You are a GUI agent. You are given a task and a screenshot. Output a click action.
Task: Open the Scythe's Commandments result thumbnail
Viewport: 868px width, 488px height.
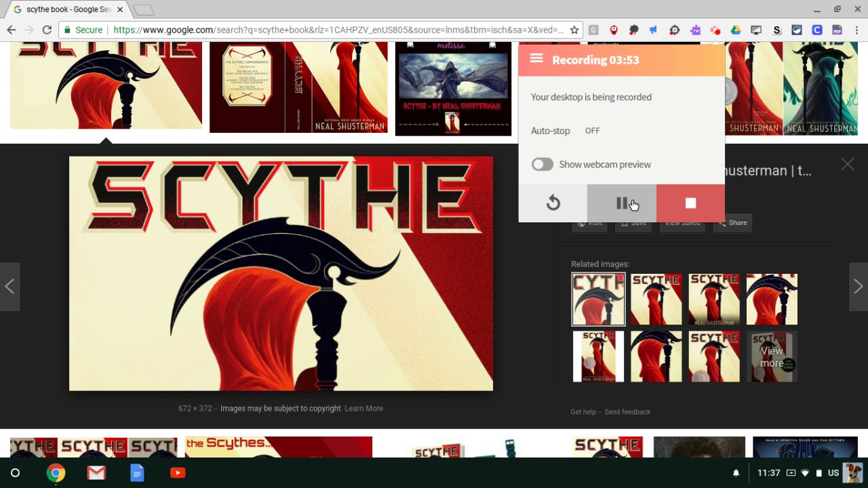coord(298,87)
